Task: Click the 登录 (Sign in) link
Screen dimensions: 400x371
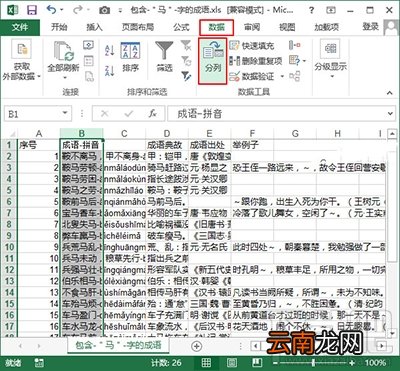Action: 371,27
